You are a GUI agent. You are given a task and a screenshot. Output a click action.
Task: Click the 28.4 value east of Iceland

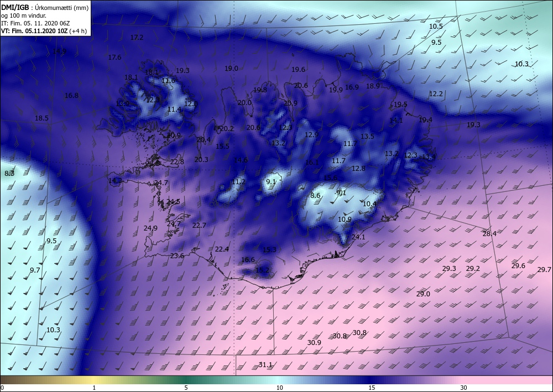point(489,234)
